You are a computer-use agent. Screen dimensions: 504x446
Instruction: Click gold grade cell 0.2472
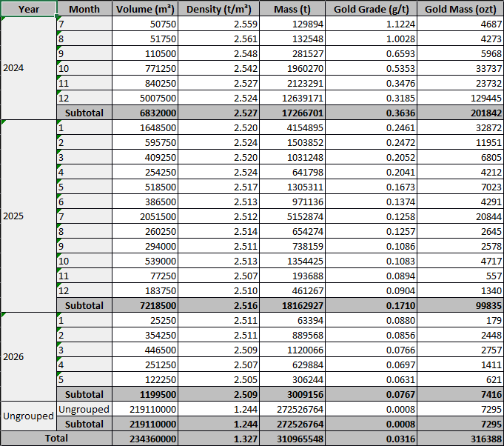[x=372, y=142]
